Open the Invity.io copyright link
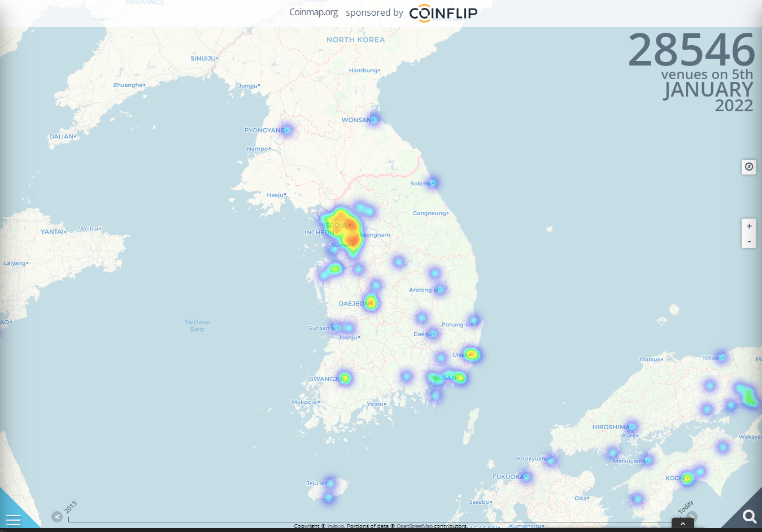The image size is (762, 532). coord(336,526)
